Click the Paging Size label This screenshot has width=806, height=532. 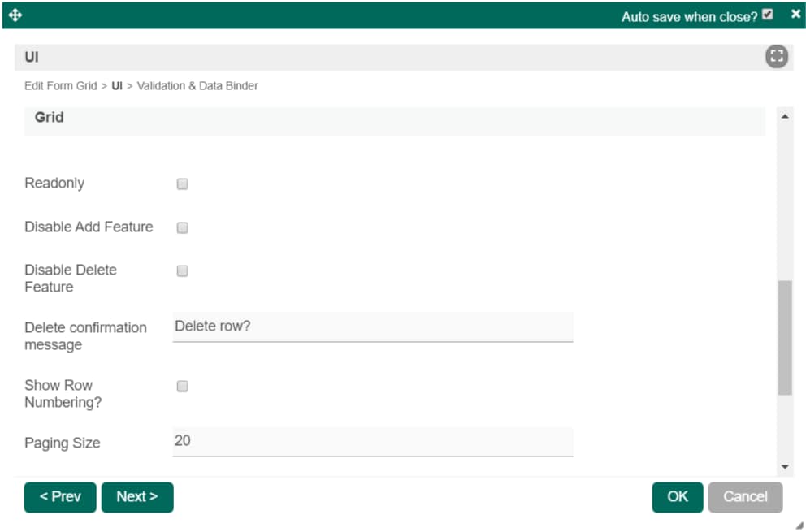pos(63,443)
